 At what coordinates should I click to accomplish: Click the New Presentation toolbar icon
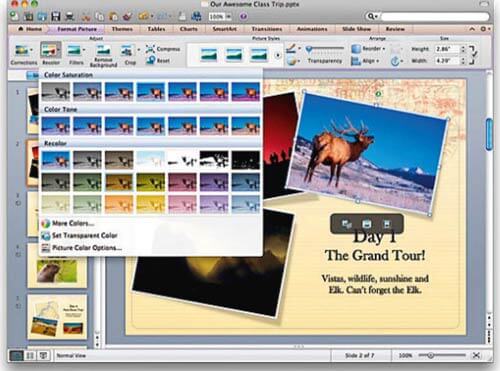point(14,15)
